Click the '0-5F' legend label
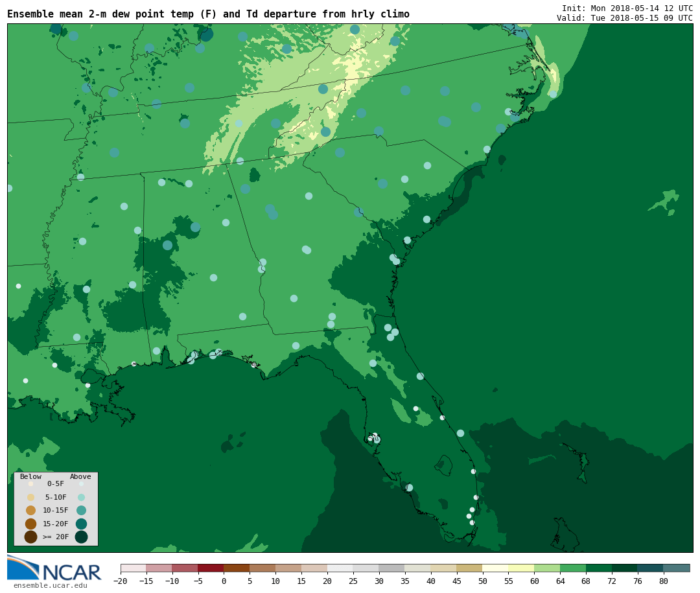The image size is (700, 593). [56, 483]
